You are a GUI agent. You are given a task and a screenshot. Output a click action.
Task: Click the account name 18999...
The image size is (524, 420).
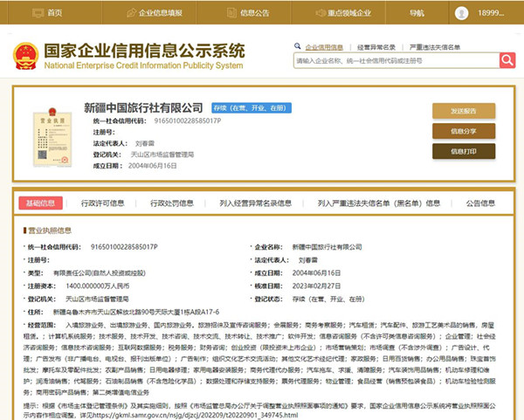click(491, 13)
